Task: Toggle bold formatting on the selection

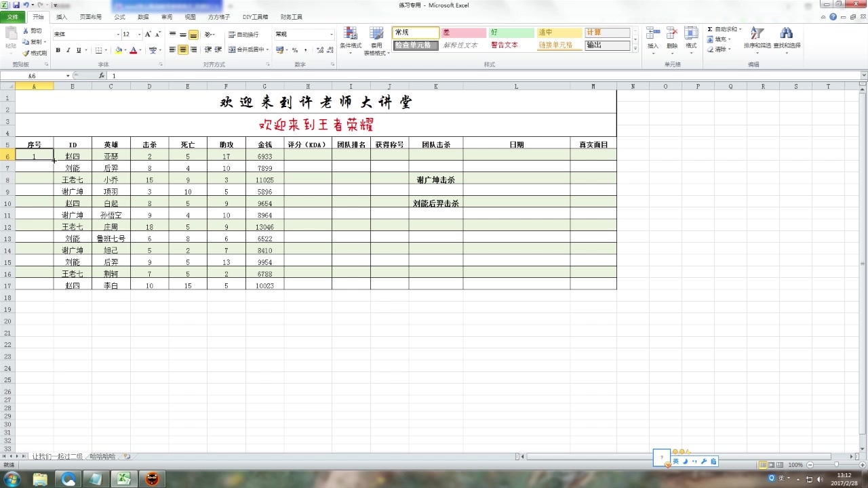Action: (57, 50)
